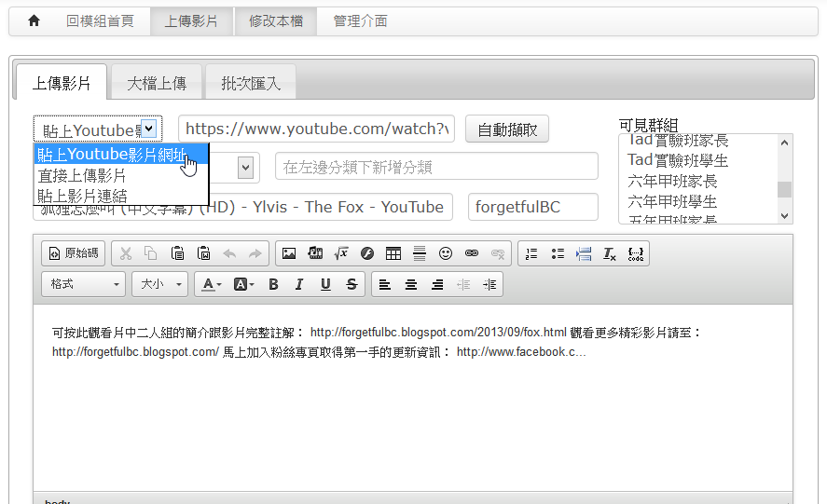827x504 pixels.
Task: Insert a math formula with the square root icon
Action: (341, 253)
